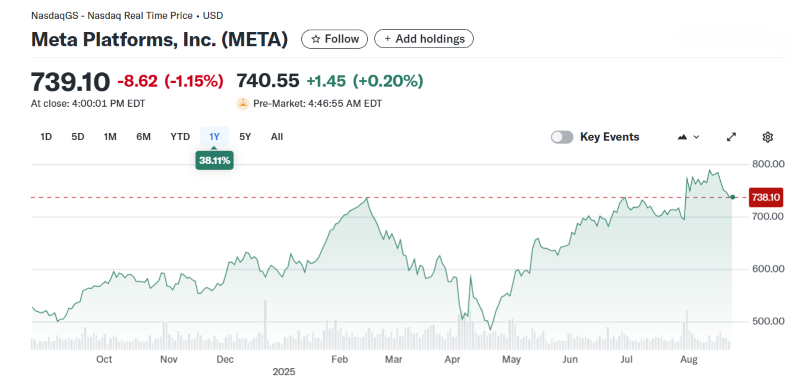
Task: Open the chart type dropdown chevron
Action: tap(696, 137)
